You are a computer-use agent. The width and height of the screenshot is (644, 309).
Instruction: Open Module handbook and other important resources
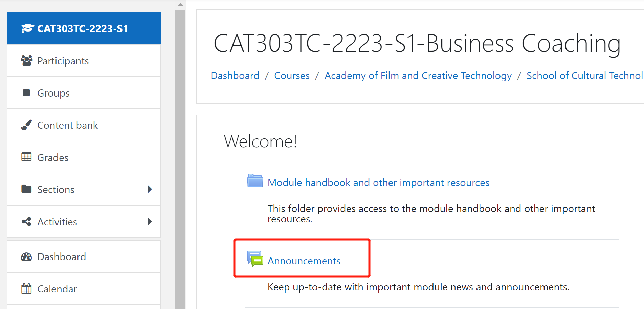click(378, 183)
